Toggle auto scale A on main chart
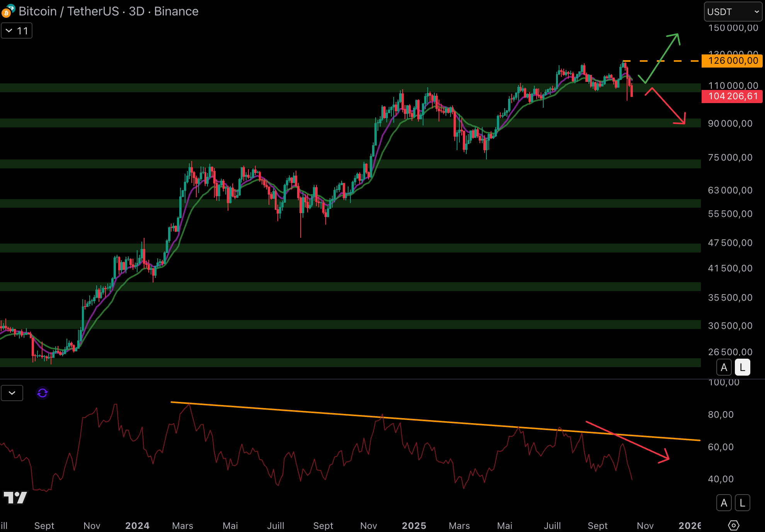 (x=724, y=368)
